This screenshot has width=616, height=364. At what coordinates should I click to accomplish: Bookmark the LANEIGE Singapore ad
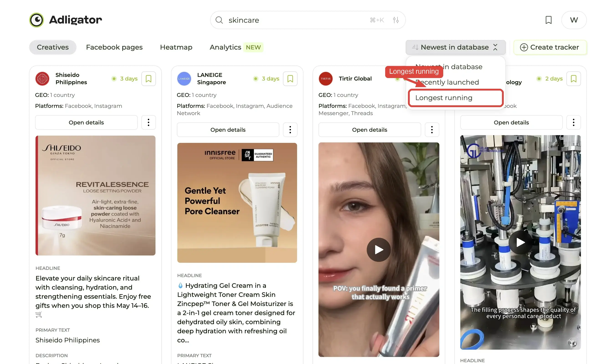(x=290, y=79)
